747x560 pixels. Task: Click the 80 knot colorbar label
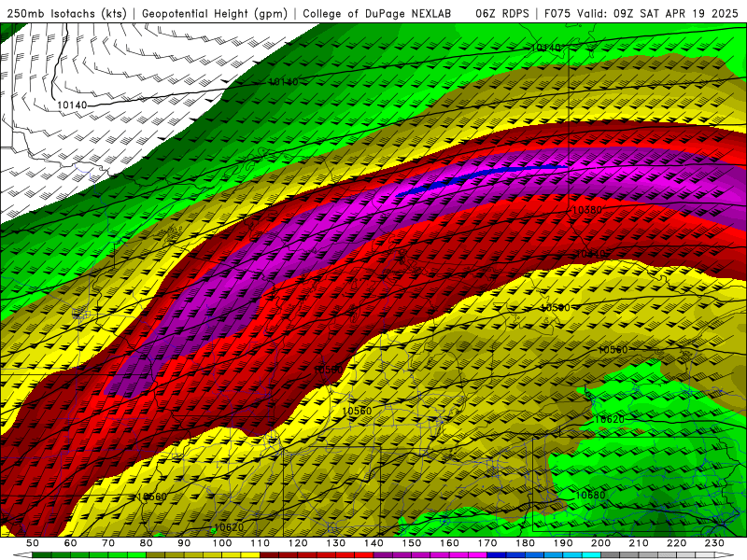click(146, 543)
